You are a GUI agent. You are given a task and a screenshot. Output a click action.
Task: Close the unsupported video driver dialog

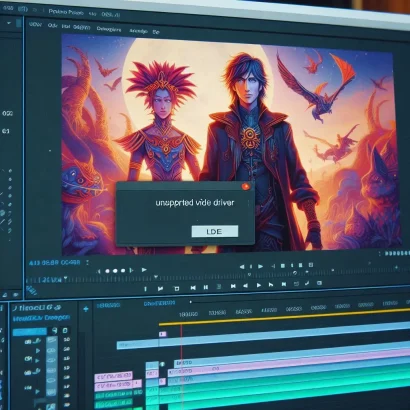[246, 186]
